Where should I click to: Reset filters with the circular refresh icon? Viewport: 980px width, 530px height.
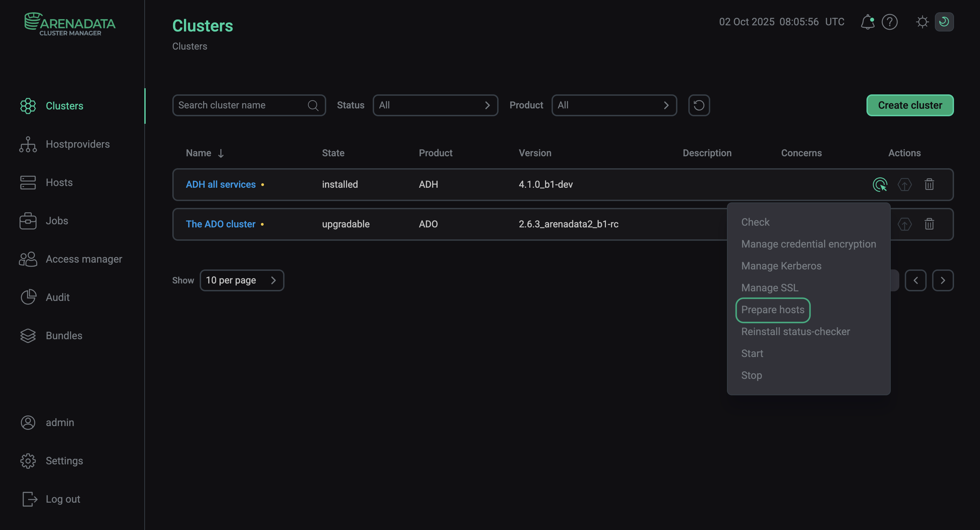pyautogui.click(x=699, y=105)
